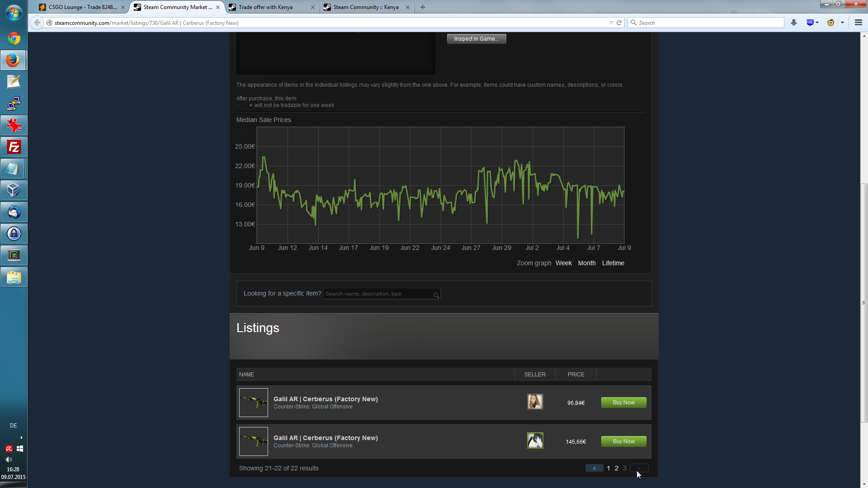Image resolution: width=868 pixels, height=488 pixels.
Task: Click the 145,66€ seller avatar
Action: [x=535, y=441]
